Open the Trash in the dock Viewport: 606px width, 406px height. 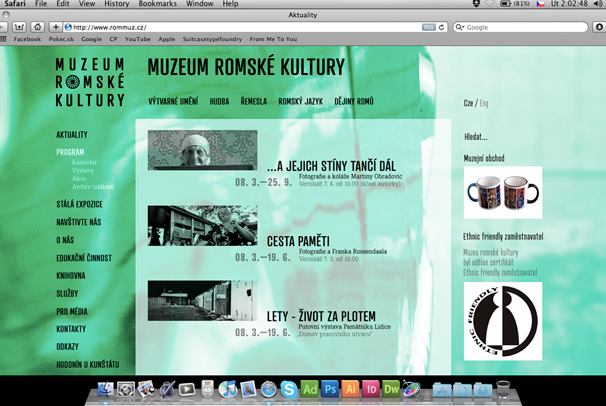502,389
